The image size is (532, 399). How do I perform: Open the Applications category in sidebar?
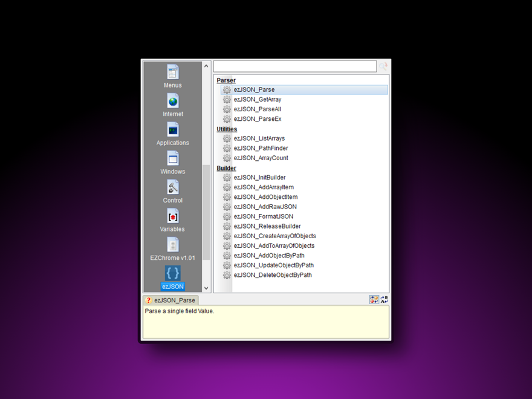[173, 130]
